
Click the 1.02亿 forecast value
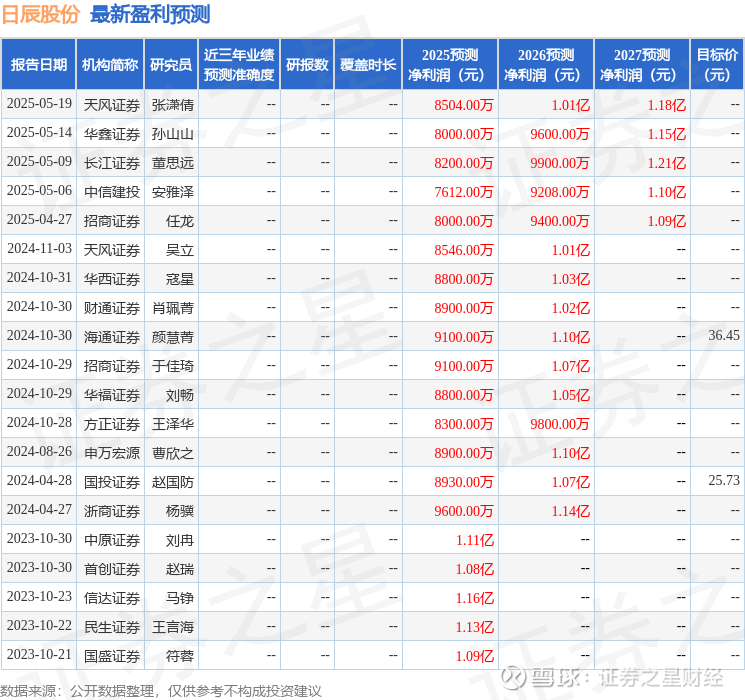(571, 308)
